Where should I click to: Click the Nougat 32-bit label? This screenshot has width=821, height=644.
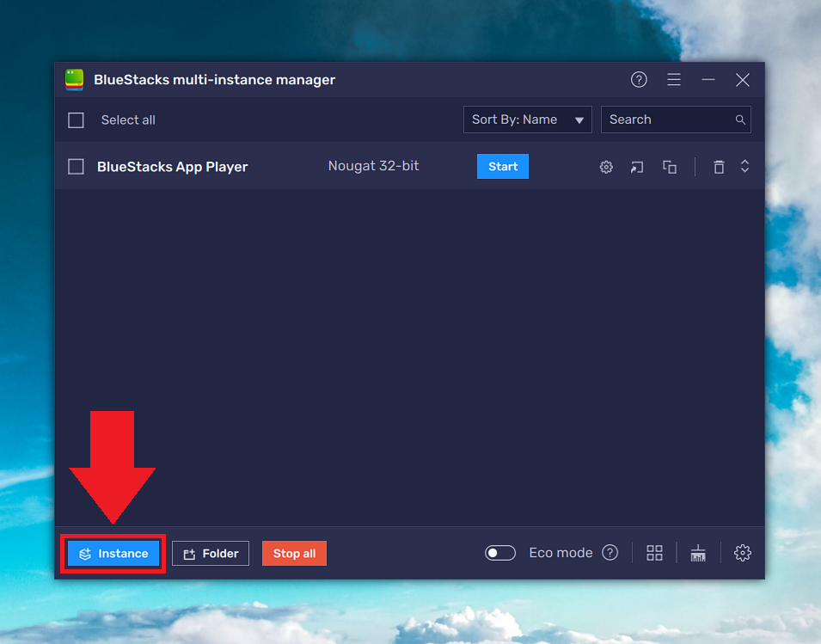[373, 166]
